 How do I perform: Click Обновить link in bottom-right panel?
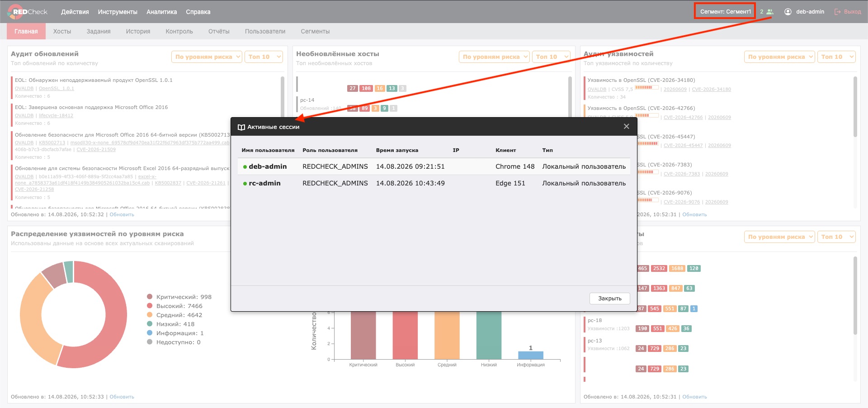click(x=694, y=397)
